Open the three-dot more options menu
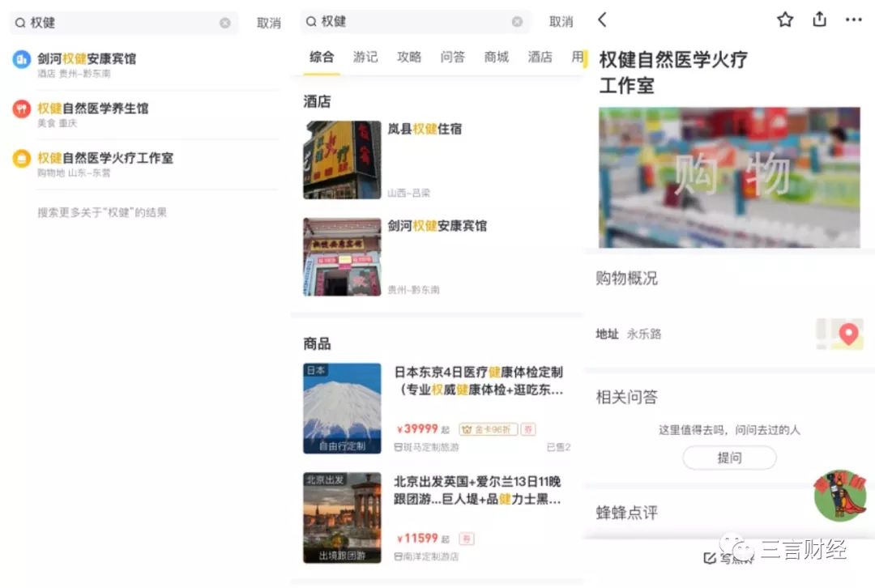875x588 pixels. [x=854, y=20]
